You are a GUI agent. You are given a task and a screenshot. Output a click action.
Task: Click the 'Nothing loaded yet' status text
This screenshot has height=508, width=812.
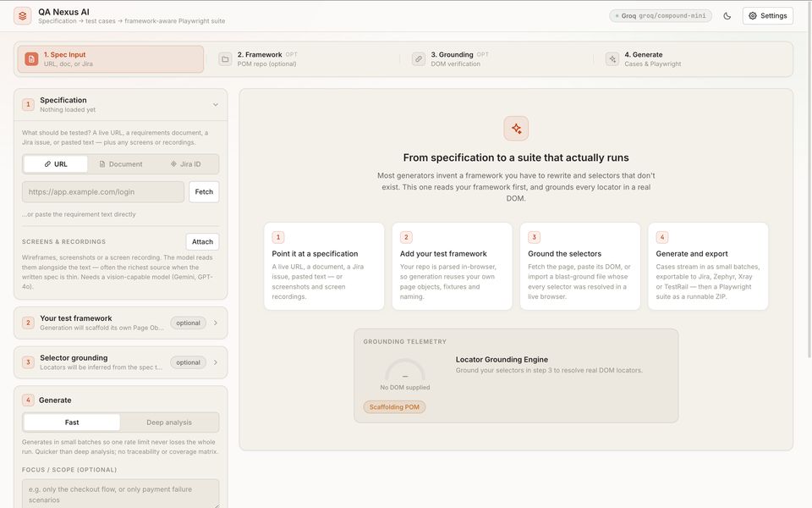click(x=68, y=110)
